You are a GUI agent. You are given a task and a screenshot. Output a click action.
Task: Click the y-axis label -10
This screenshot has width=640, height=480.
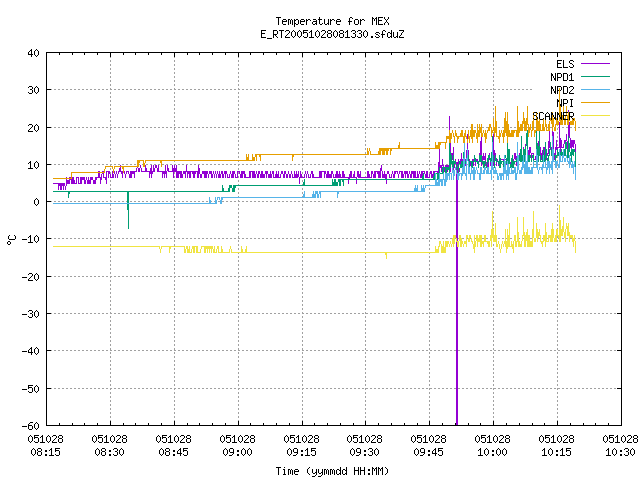click(31, 239)
